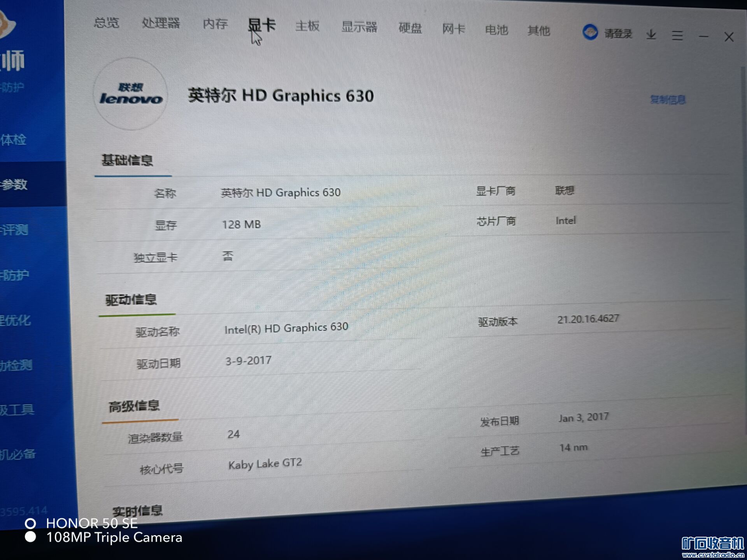This screenshot has height=560, width=747.
Task: Open 评测 in the left sidebar
Action: [x=14, y=229]
